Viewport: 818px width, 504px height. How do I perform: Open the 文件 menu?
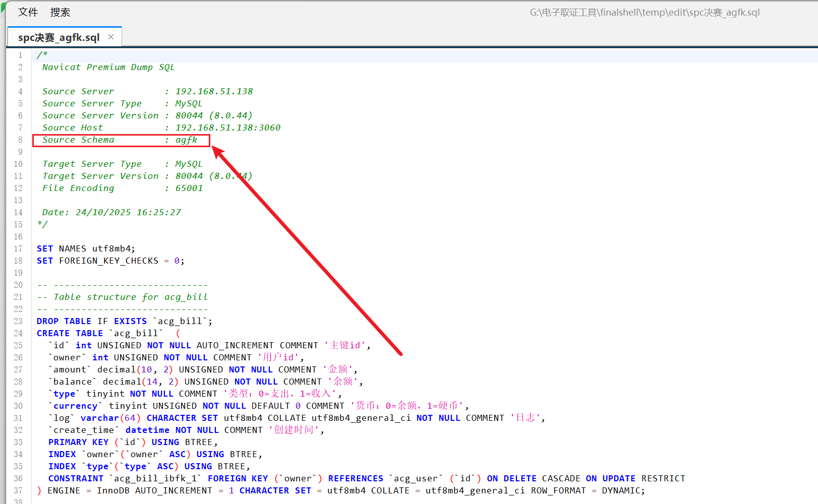[x=28, y=12]
